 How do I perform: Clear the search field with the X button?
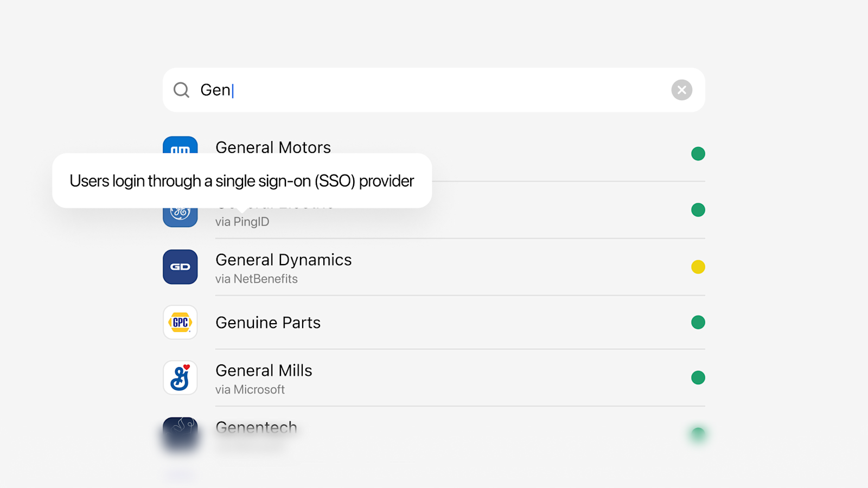coord(682,90)
